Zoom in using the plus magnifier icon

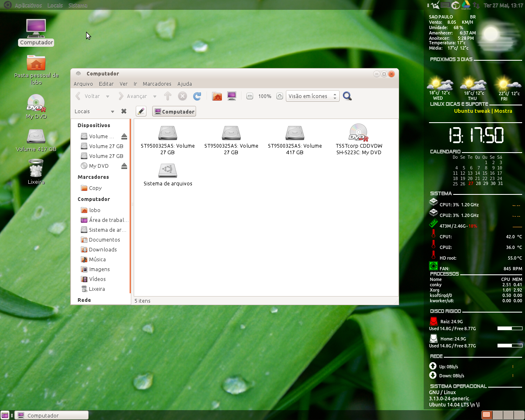(279, 96)
